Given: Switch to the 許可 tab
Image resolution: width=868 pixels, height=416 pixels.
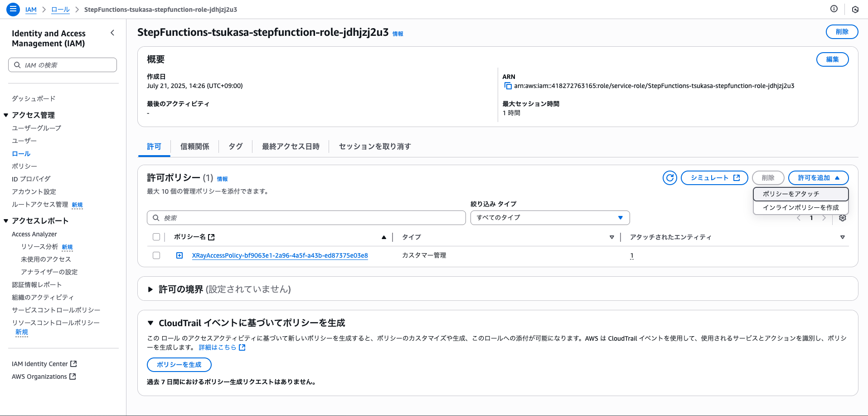Looking at the screenshot, I should click(154, 147).
